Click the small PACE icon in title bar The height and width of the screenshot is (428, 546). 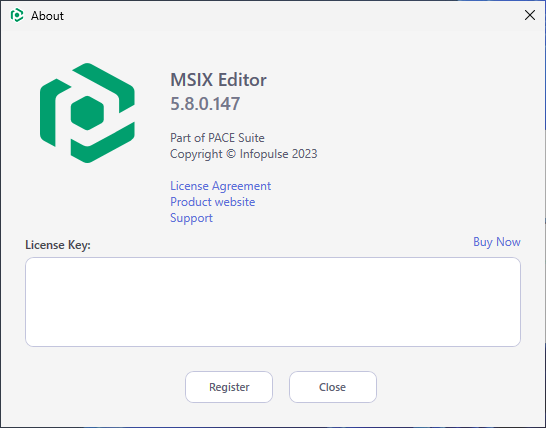pos(17,15)
